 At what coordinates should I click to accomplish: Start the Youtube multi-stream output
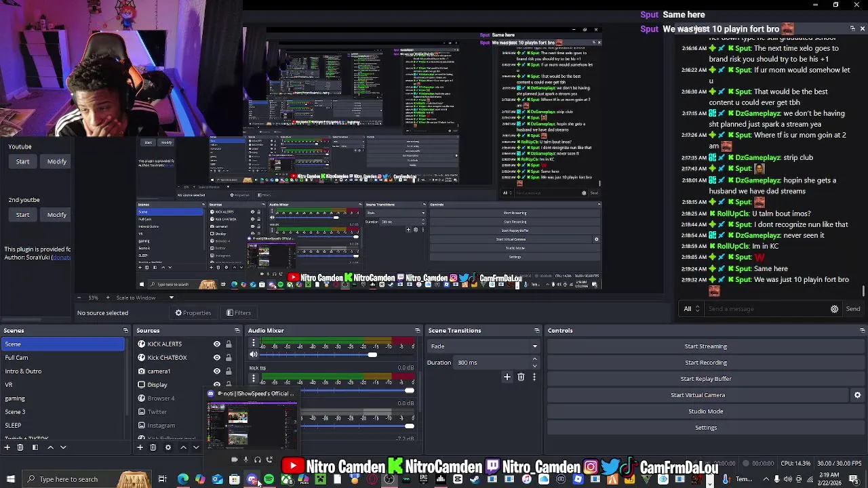coord(22,162)
